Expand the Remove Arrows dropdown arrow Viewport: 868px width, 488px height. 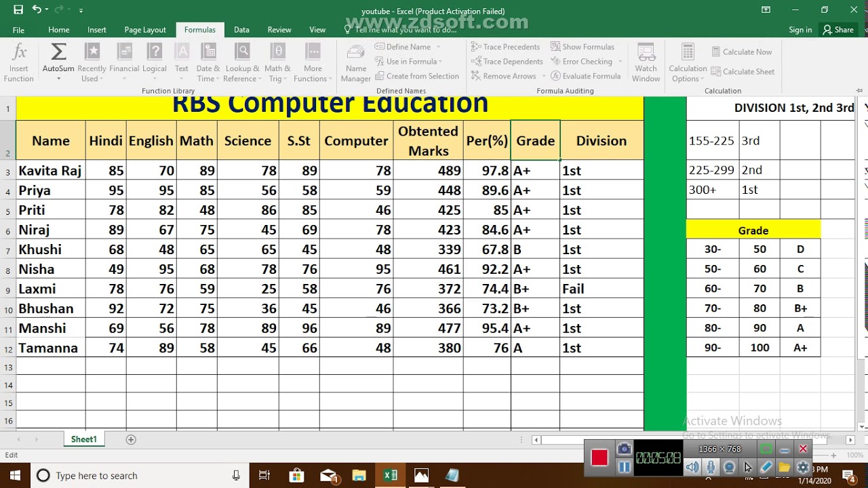point(542,77)
